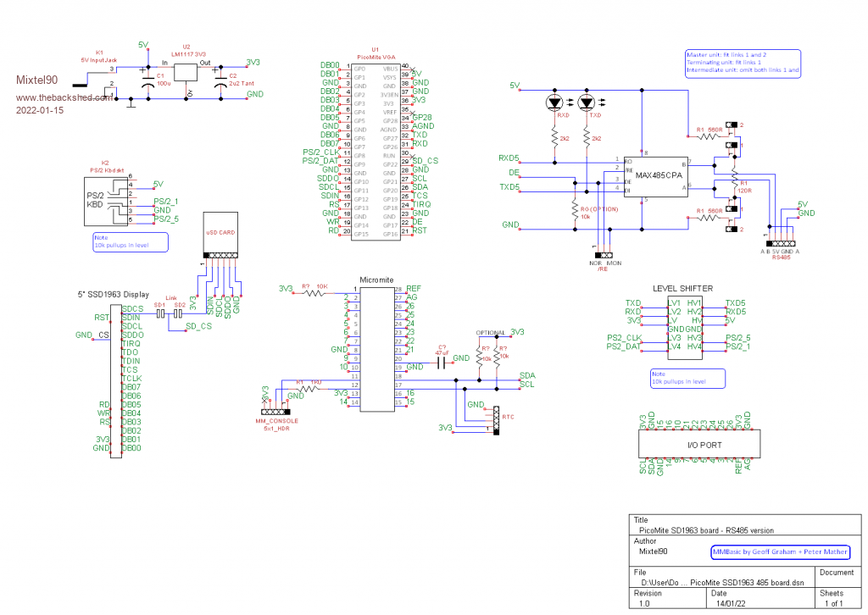Click the Micromite chip body

coord(376,348)
